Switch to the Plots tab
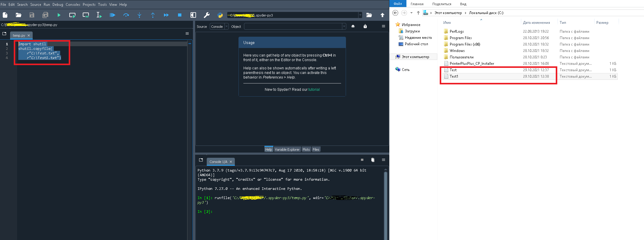The width and height of the screenshot is (644, 240). coord(306,150)
